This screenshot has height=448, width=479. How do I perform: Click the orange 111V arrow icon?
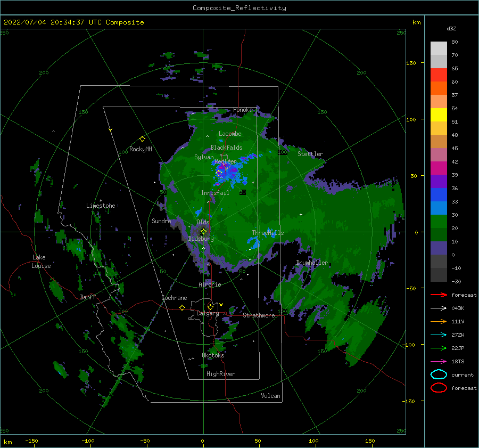[439, 321]
